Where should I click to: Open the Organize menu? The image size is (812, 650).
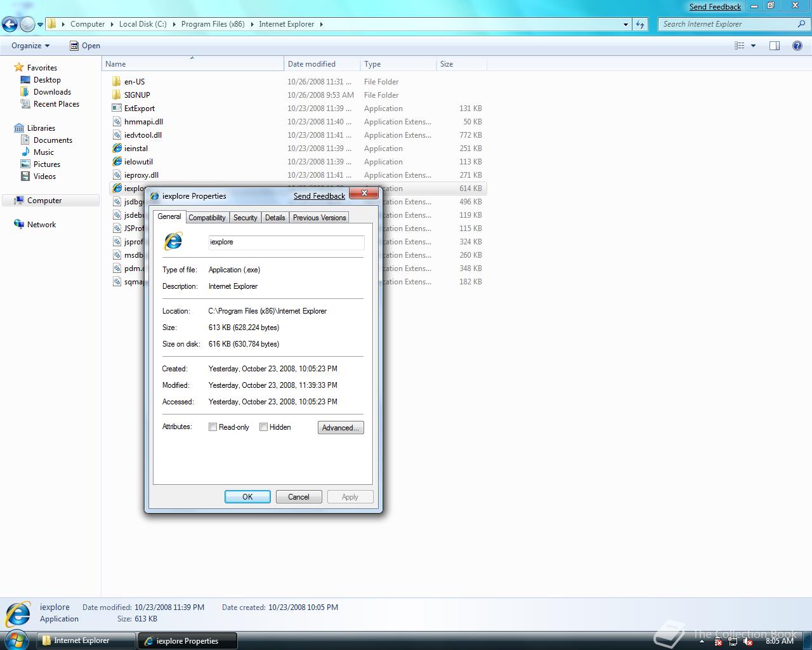30,46
